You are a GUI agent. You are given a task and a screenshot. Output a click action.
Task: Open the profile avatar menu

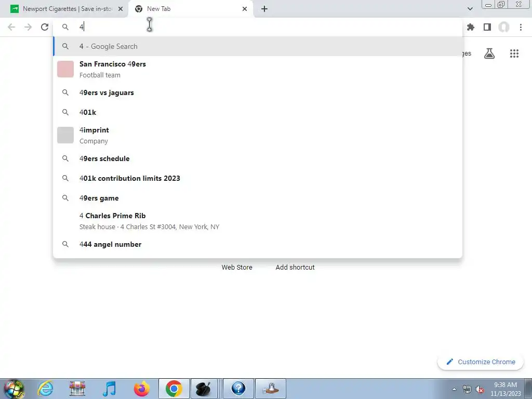point(504,27)
